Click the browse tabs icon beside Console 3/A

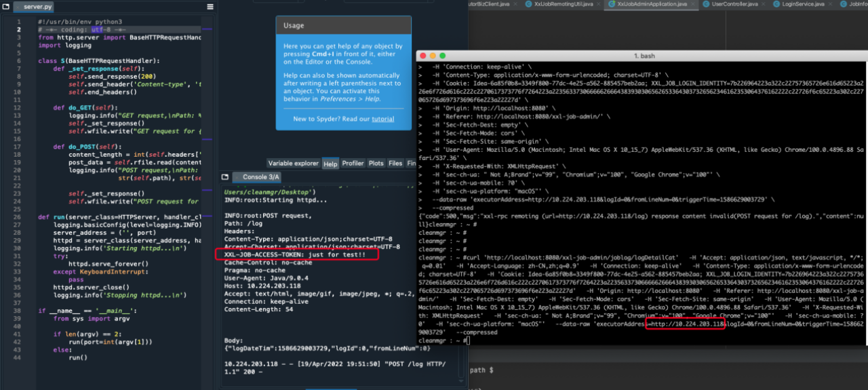point(224,177)
